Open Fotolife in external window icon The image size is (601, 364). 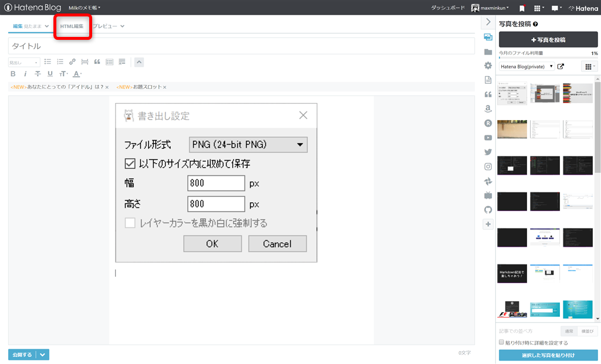[561, 67]
